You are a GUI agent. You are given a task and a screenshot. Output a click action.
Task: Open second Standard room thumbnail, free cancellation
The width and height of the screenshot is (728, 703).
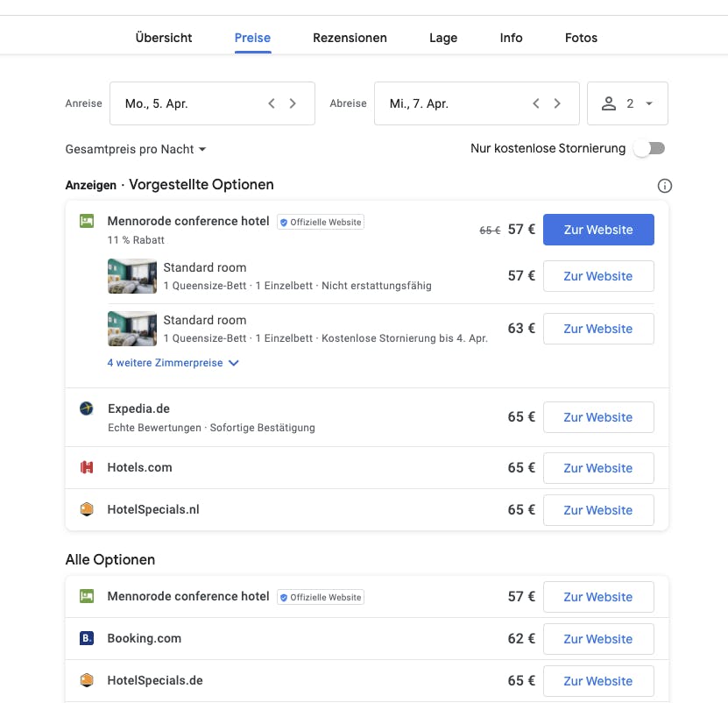pos(132,329)
